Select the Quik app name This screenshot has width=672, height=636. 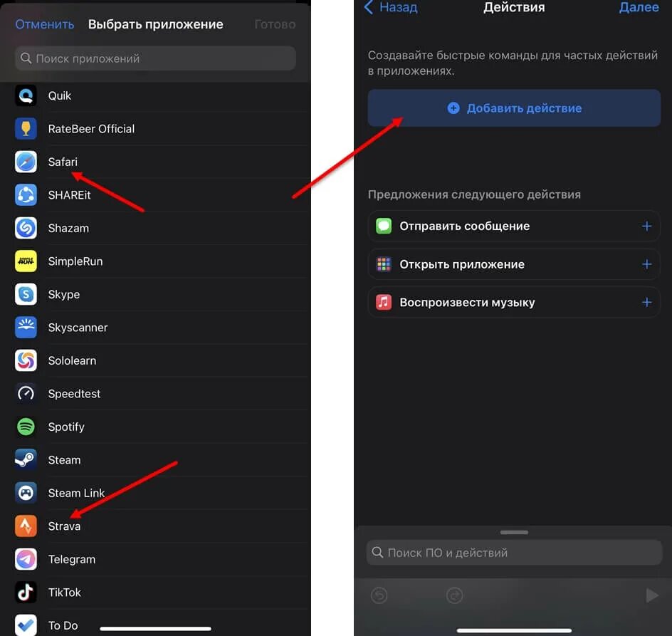[60, 96]
